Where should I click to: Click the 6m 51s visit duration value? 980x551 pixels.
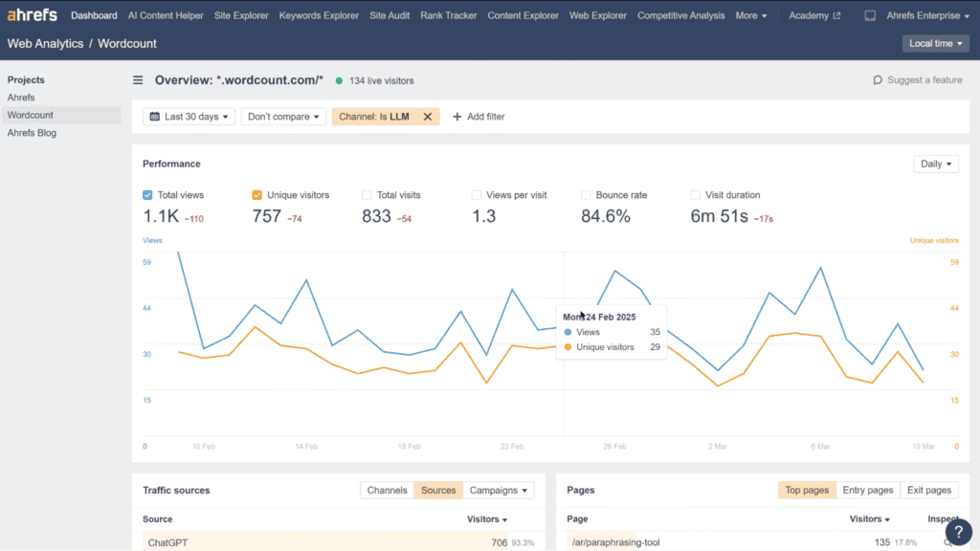[720, 216]
